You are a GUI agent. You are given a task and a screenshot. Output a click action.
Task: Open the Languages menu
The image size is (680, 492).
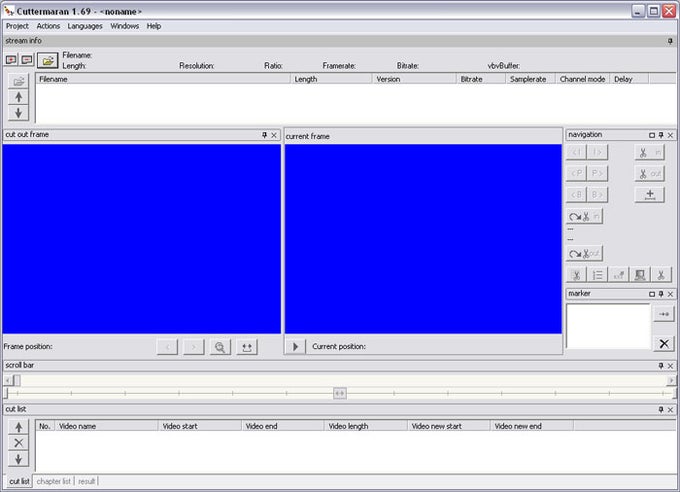click(x=85, y=26)
